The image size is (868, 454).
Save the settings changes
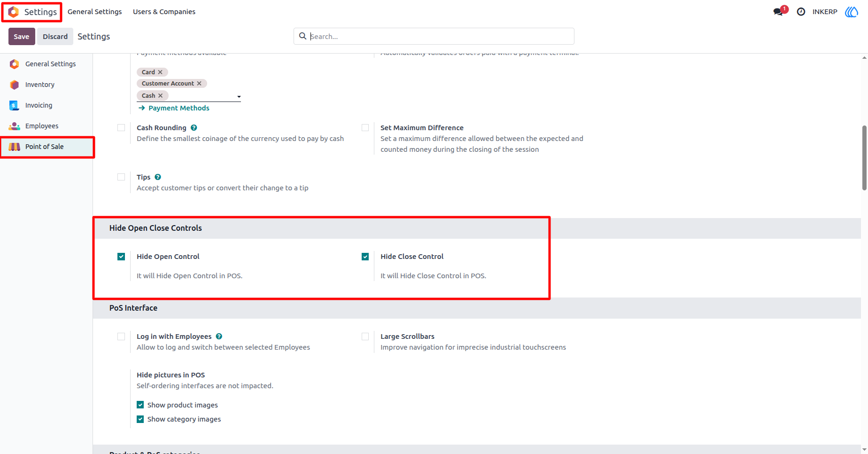(22, 37)
